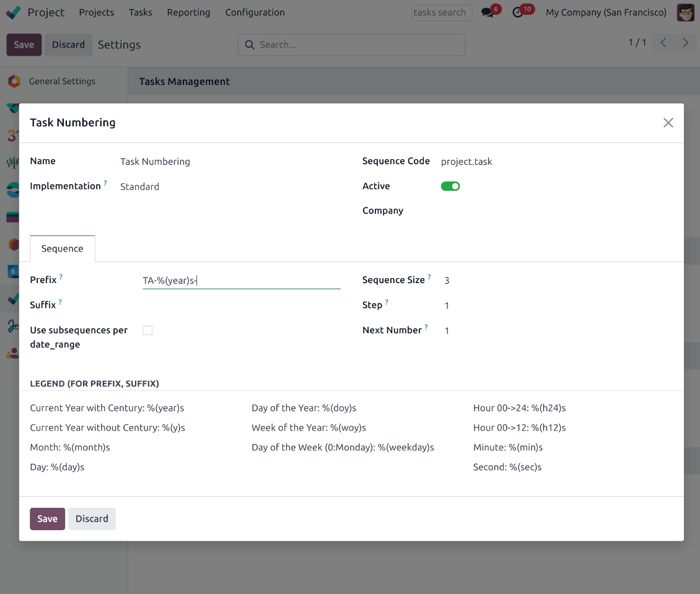700x594 pixels.
Task: Click the dialog Save button
Action: [x=47, y=518]
